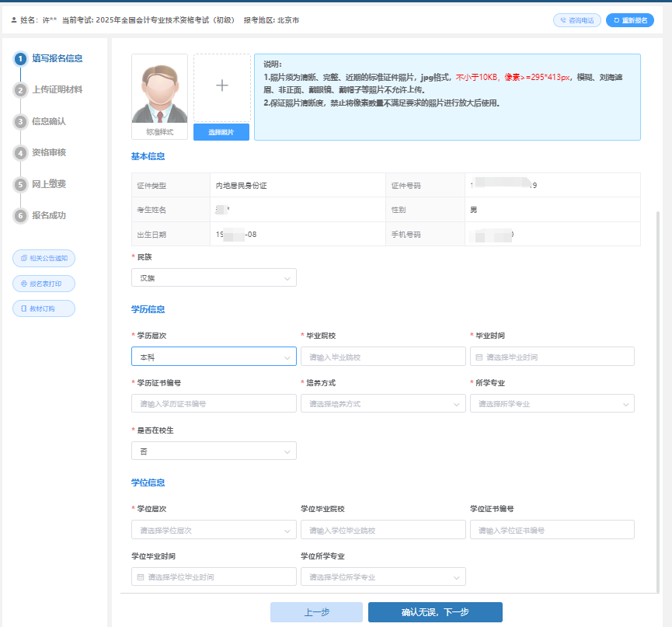Focus the 毕业院校 input field
672x627 pixels.
[x=383, y=357]
